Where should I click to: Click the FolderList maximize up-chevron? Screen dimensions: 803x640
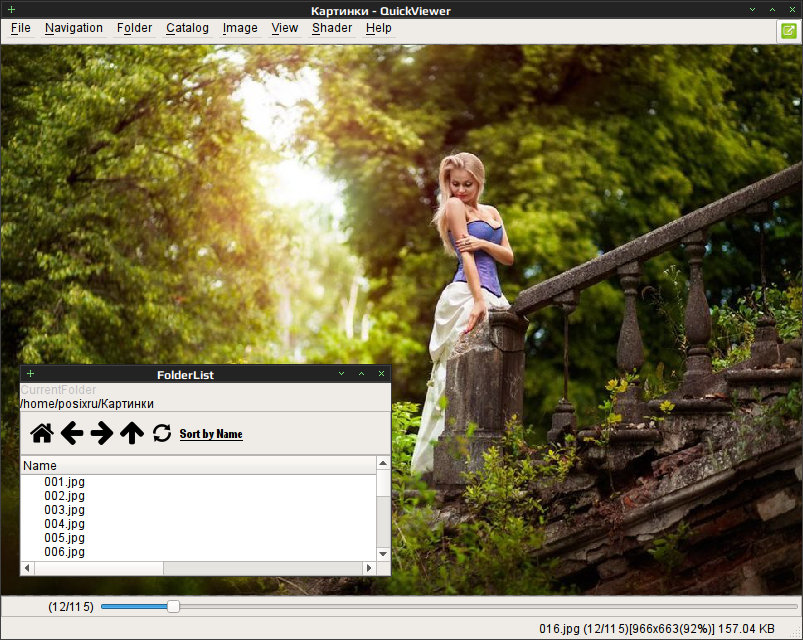click(x=362, y=374)
